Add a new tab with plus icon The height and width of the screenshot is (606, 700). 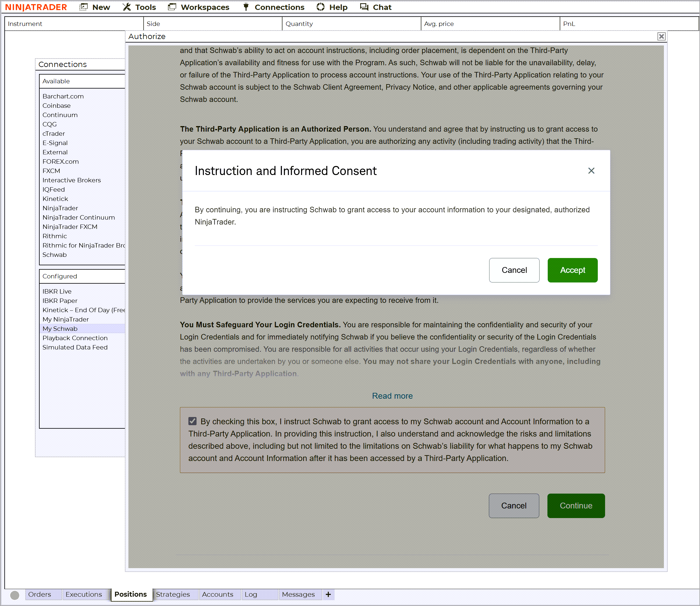pyautogui.click(x=328, y=594)
